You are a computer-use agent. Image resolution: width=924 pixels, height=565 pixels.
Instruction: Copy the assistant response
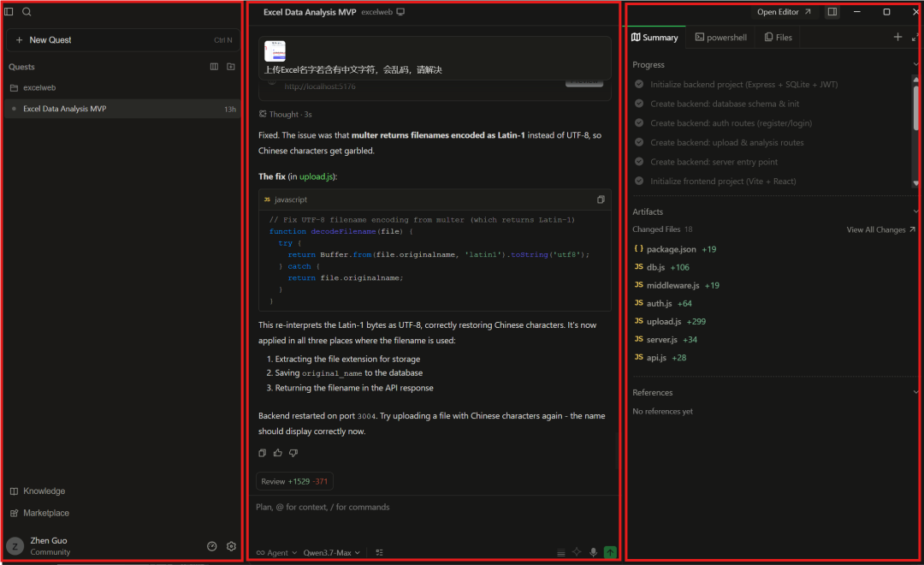[x=263, y=453]
